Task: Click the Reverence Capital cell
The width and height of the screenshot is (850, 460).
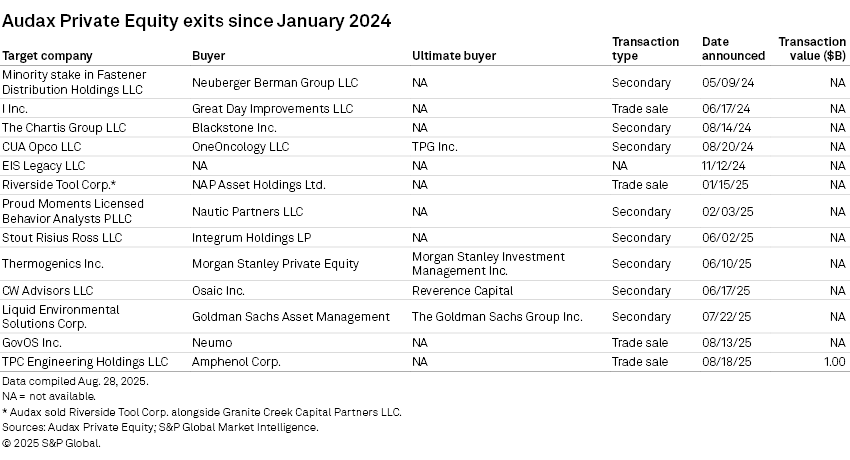Action: pyautogui.click(x=462, y=291)
